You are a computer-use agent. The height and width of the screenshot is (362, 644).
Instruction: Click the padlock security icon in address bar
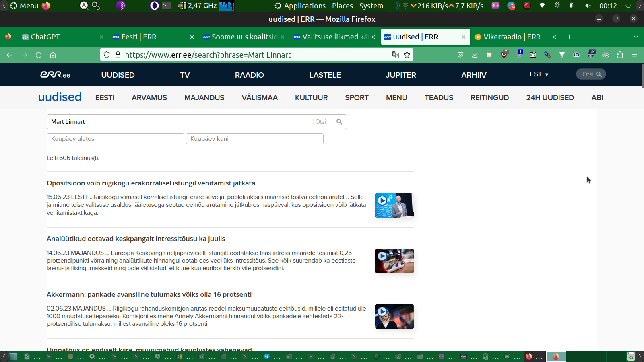click(x=118, y=55)
